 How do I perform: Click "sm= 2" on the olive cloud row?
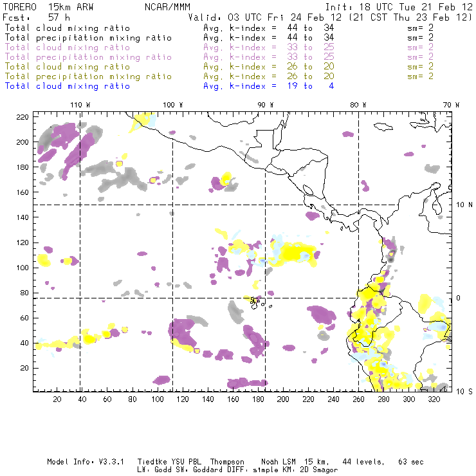pos(420,67)
